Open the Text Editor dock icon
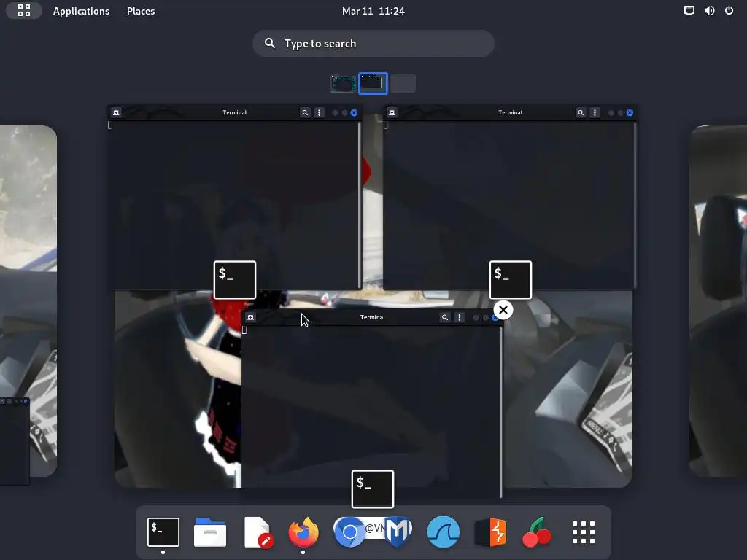This screenshot has width=747, height=560. click(x=258, y=532)
